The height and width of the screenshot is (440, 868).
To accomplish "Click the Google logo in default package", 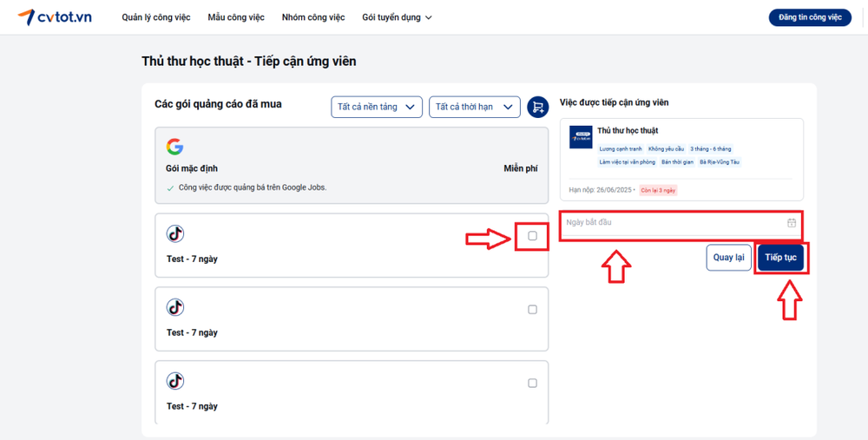I will click(175, 147).
